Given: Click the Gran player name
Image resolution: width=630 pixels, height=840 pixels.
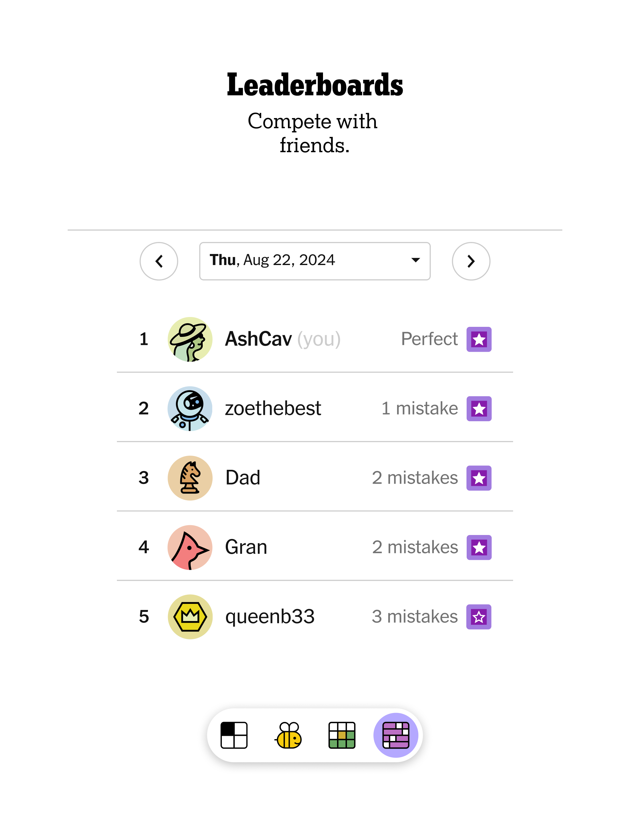Looking at the screenshot, I should 246,547.
